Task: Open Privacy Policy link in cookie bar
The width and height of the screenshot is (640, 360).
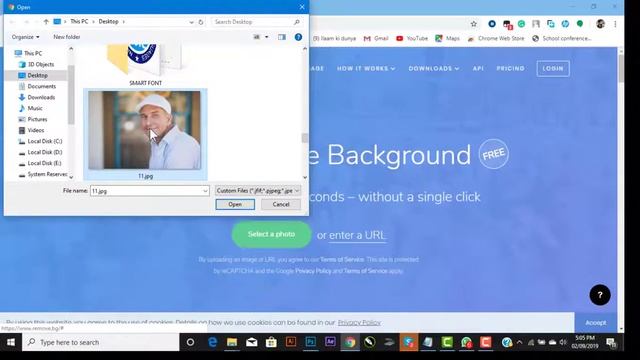Action: click(x=359, y=322)
